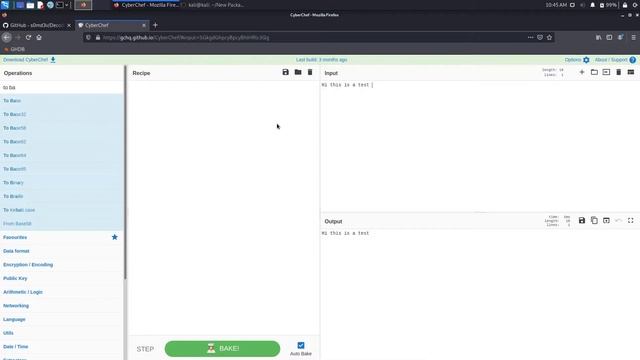Show Firefox sidebars icon
The image size is (640, 360).
click(x=609, y=37)
